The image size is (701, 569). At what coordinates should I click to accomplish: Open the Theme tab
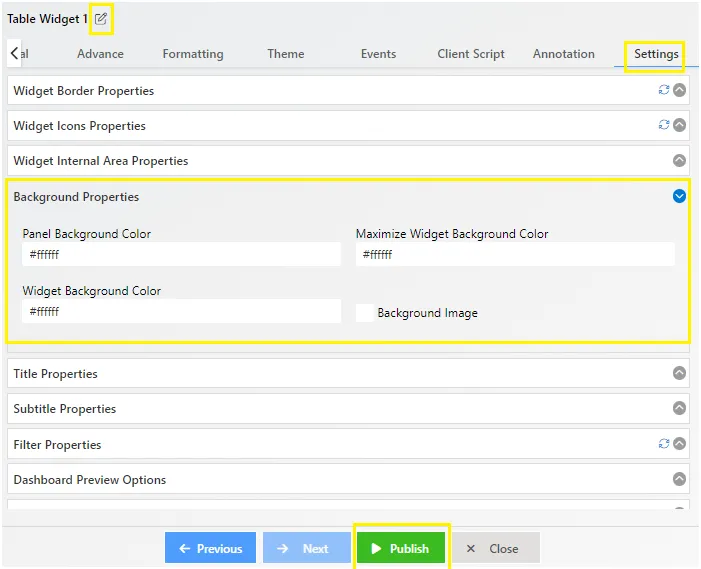[286, 54]
